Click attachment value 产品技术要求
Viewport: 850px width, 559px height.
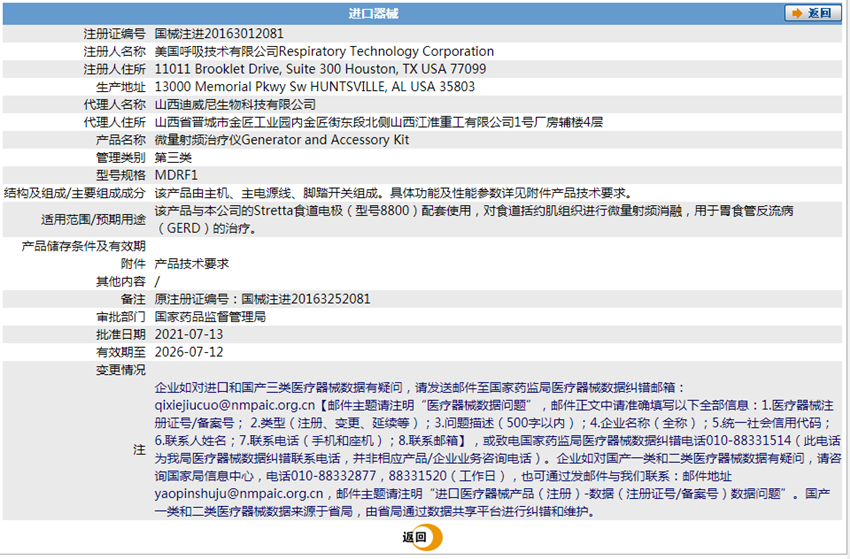pos(192,264)
